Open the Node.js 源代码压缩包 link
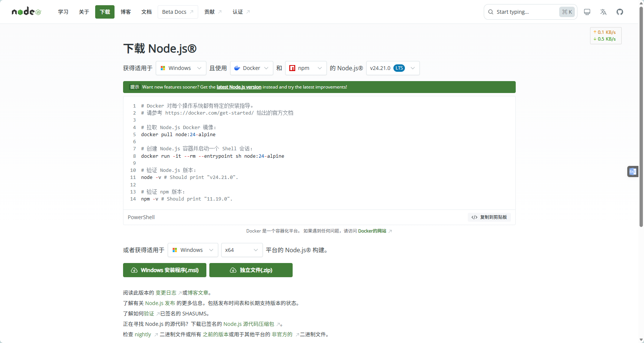Screen dimensions: 644x343 point(249,324)
